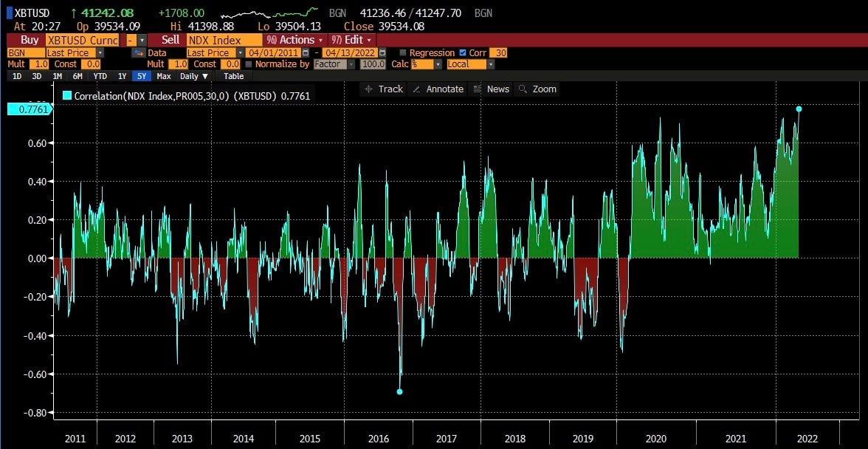Select the Max time range tab
The image size is (868, 449).
pyautogui.click(x=164, y=76)
